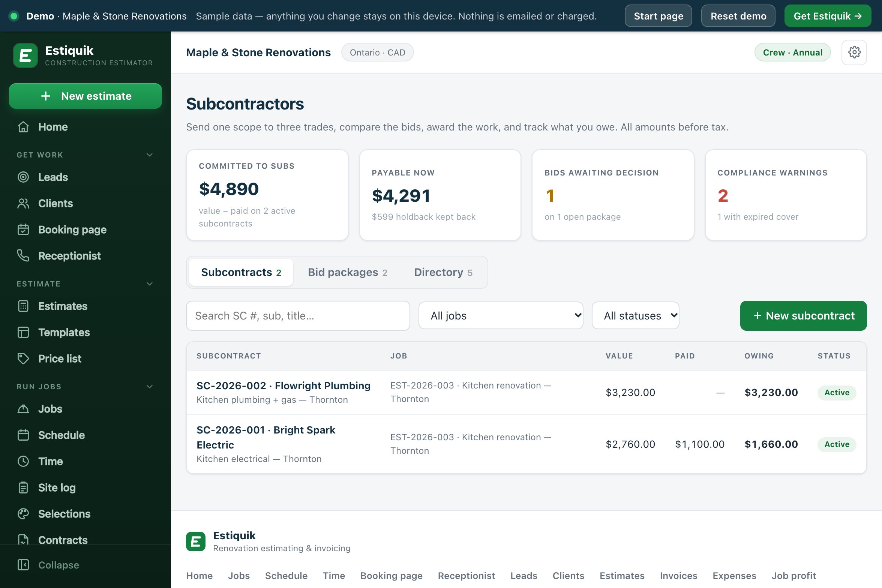Image resolution: width=882 pixels, height=588 pixels.
Task: Click the Site log clipboard icon
Action: [23, 487]
